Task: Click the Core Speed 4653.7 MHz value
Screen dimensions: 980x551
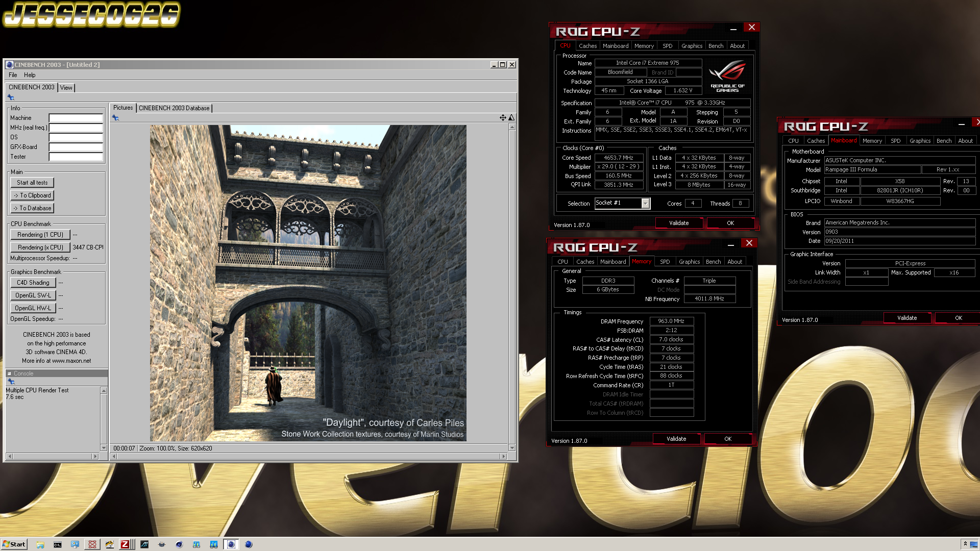Action: pos(618,158)
